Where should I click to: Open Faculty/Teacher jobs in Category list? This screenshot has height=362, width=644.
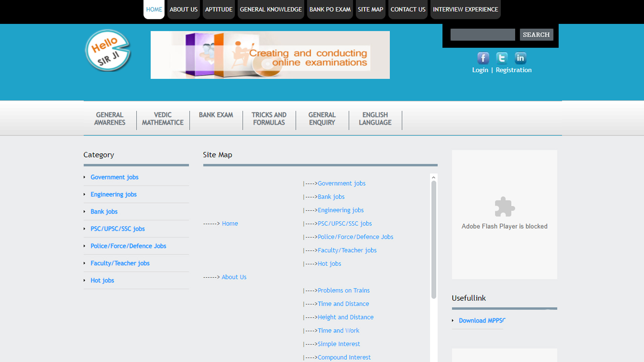[120, 263]
